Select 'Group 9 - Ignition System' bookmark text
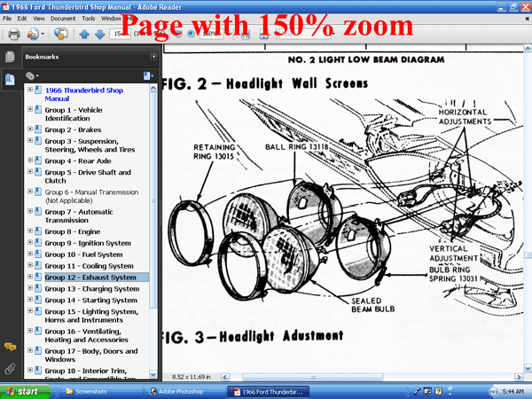Viewport: 532px width, 399px height. click(88, 243)
